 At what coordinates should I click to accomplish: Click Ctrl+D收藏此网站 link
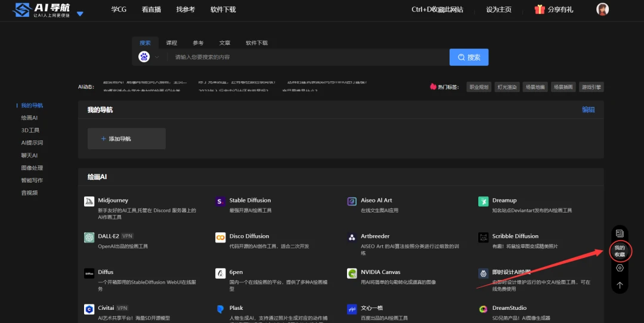coord(437,10)
